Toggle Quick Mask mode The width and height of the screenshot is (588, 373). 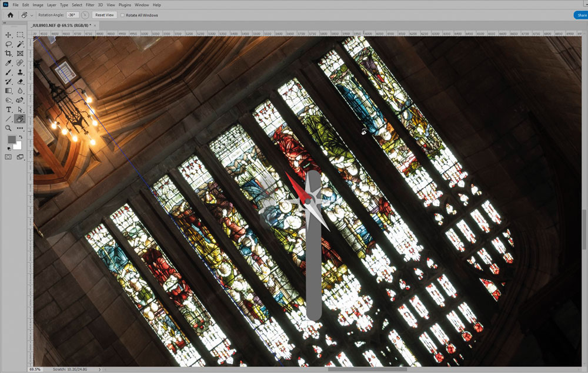pyautogui.click(x=8, y=157)
